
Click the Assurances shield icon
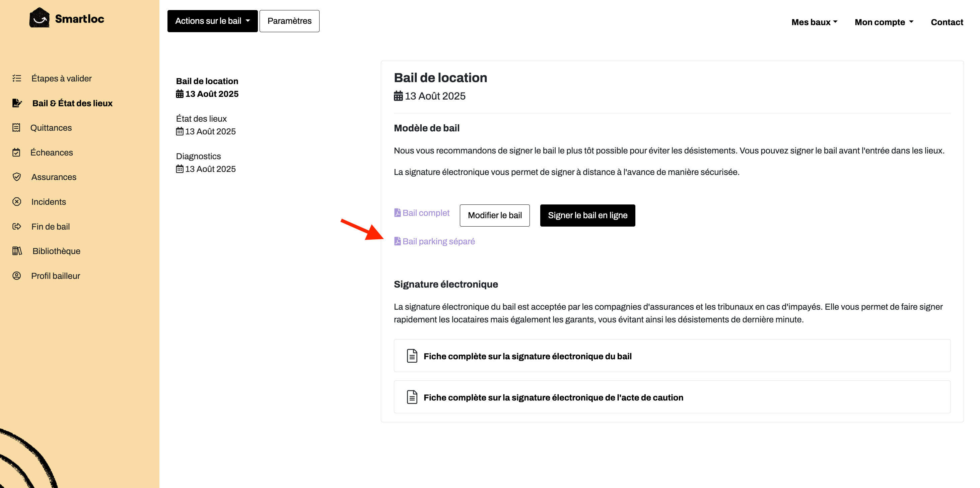[17, 177]
